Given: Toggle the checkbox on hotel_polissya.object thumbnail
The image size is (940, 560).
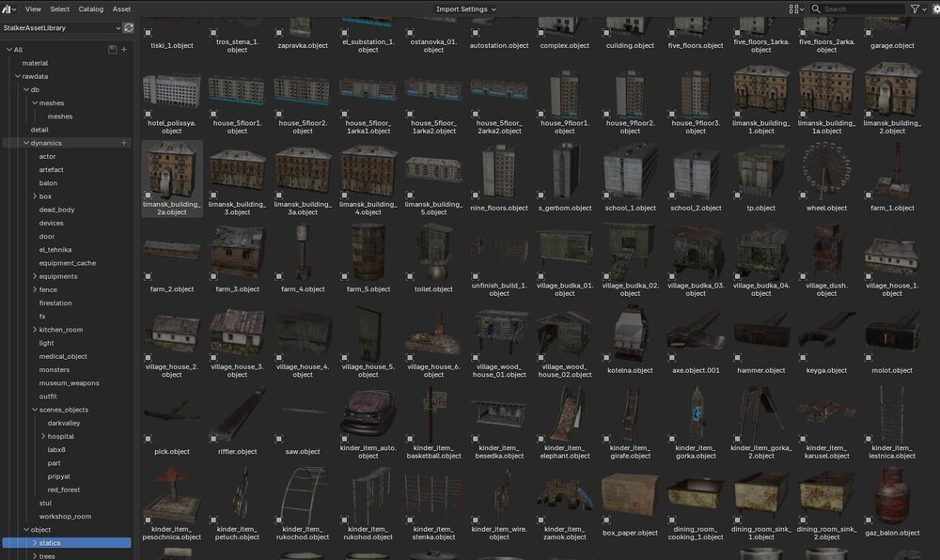Looking at the screenshot, I should (x=148, y=114).
